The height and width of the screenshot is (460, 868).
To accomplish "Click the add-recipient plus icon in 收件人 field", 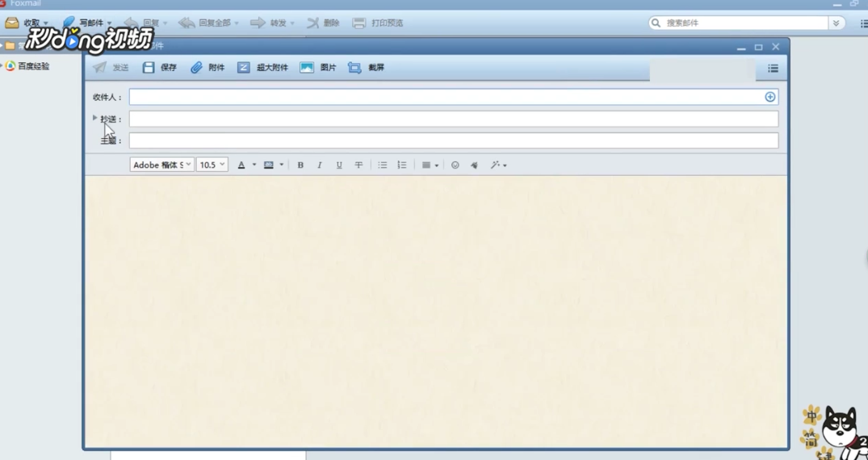I will (770, 97).
